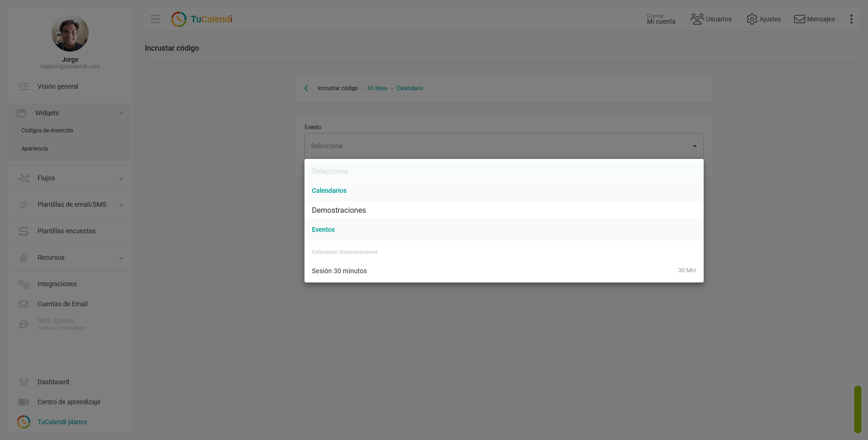This screenshot has height=440, width=868.
Task: Expand Plantillas de email/SMS chevron
Action: coord(121,205)
